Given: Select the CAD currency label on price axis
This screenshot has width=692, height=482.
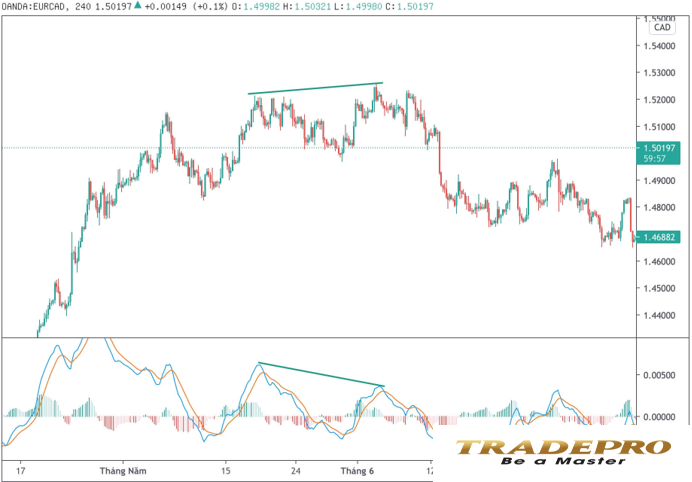Looking at the screenshot, I should [662, 27].
